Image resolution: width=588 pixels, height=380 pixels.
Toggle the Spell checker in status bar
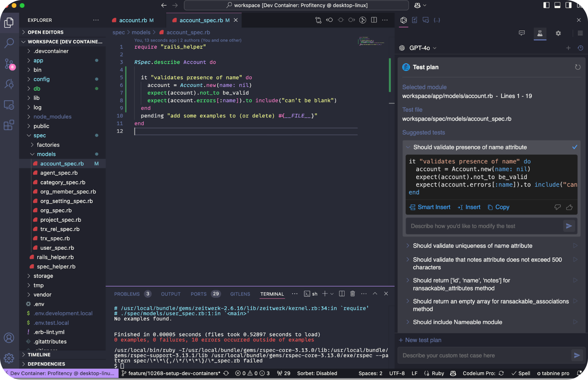[x=521, y=373]
